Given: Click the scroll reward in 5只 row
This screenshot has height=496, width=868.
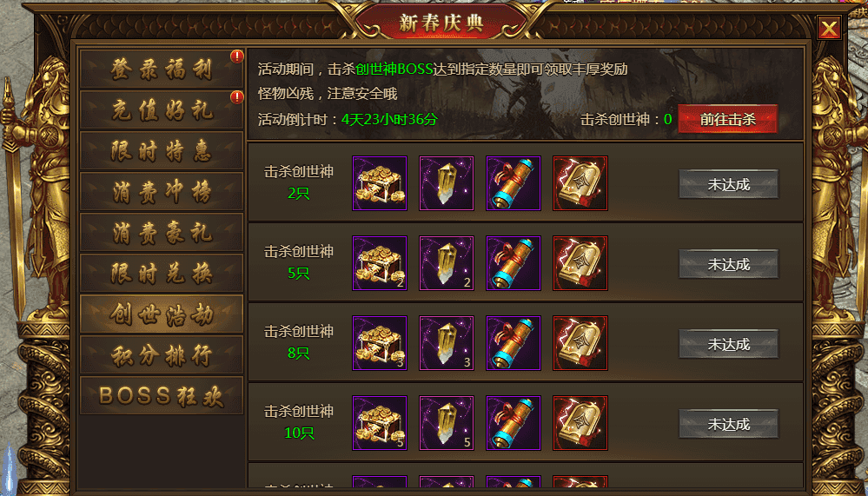Looking at the screenshot, I should point(514,263).
